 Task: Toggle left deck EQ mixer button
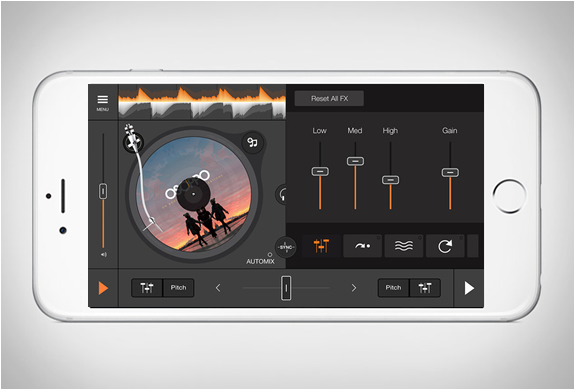[147, 288]
